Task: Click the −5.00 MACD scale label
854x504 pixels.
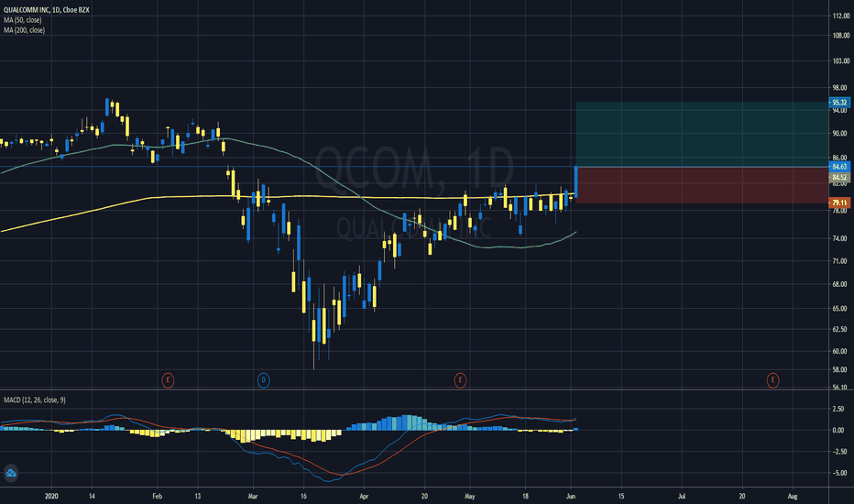Action: click(838, 473)
